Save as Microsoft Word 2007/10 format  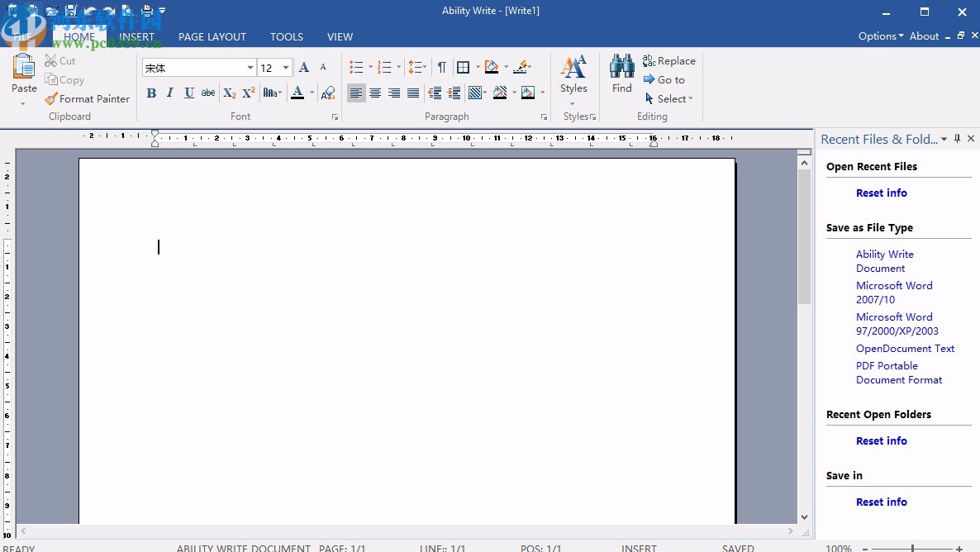coord(894,293)
